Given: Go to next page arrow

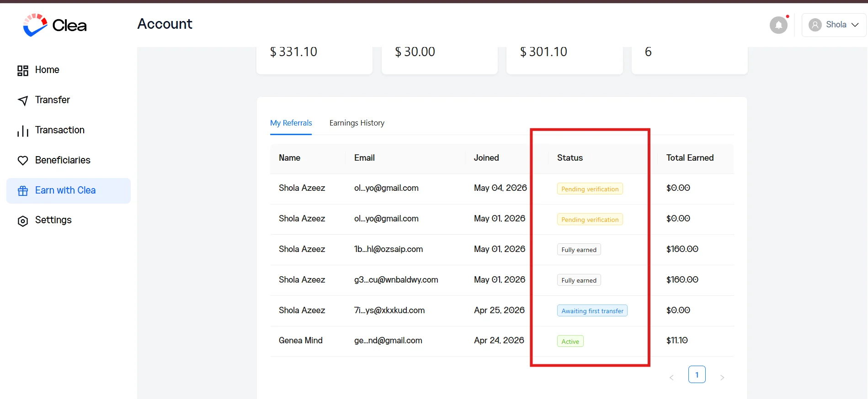Looking at the screenshot, I should coord(722,378).
